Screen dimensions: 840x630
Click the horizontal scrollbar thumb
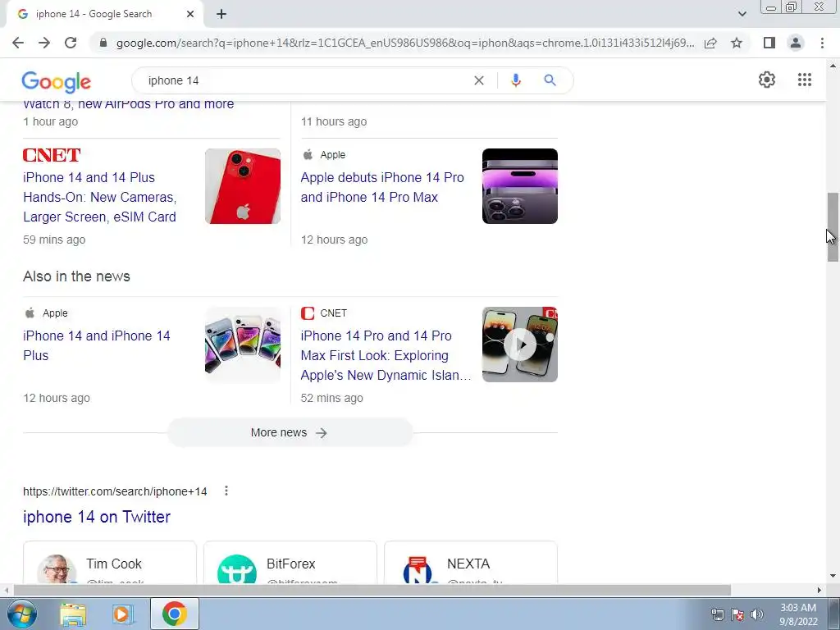click(x=372, y=590)
